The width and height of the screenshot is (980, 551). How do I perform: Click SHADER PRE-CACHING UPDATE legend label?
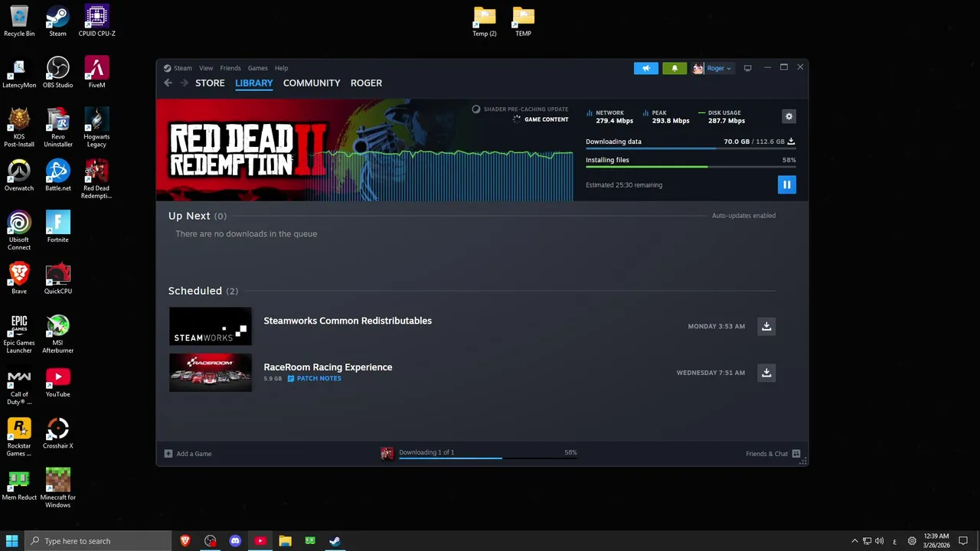pyautogui.click(x=525, y=109)
